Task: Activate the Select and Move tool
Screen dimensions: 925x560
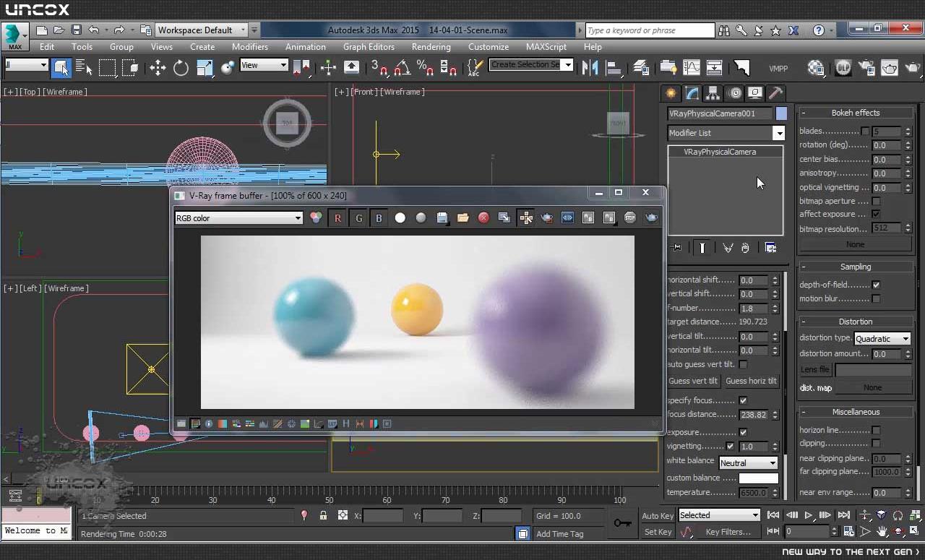Action: 158,68
